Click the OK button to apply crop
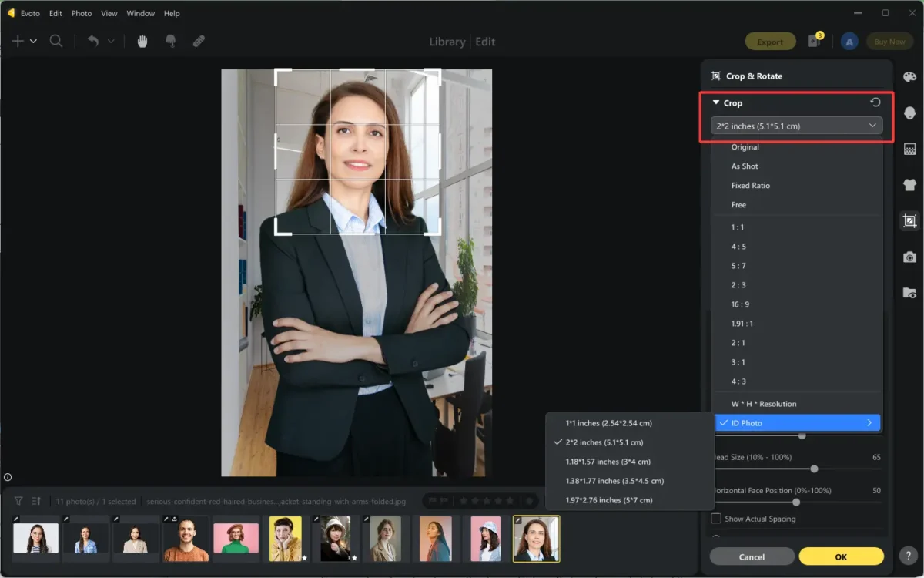924x578 pixels. coord(841,556)
